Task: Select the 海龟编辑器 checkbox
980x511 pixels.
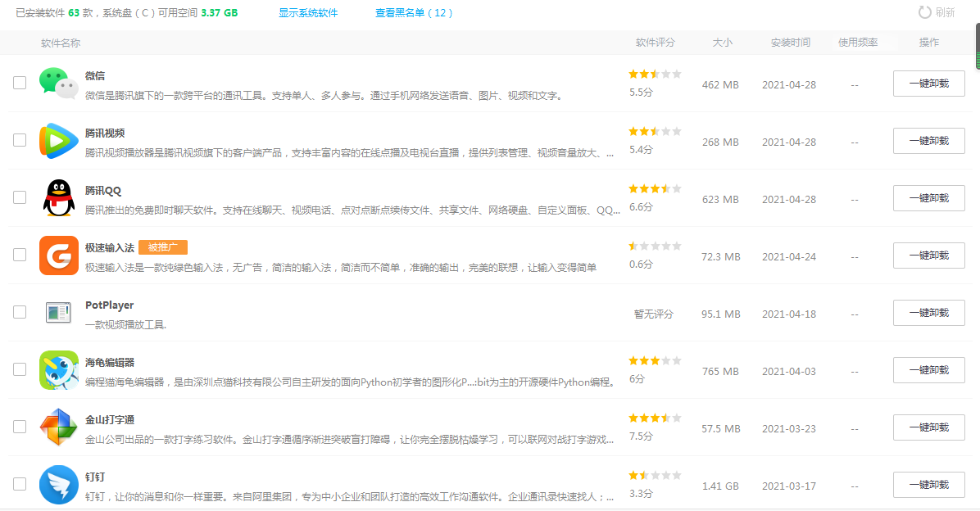Action: click(x=20, y=369)
